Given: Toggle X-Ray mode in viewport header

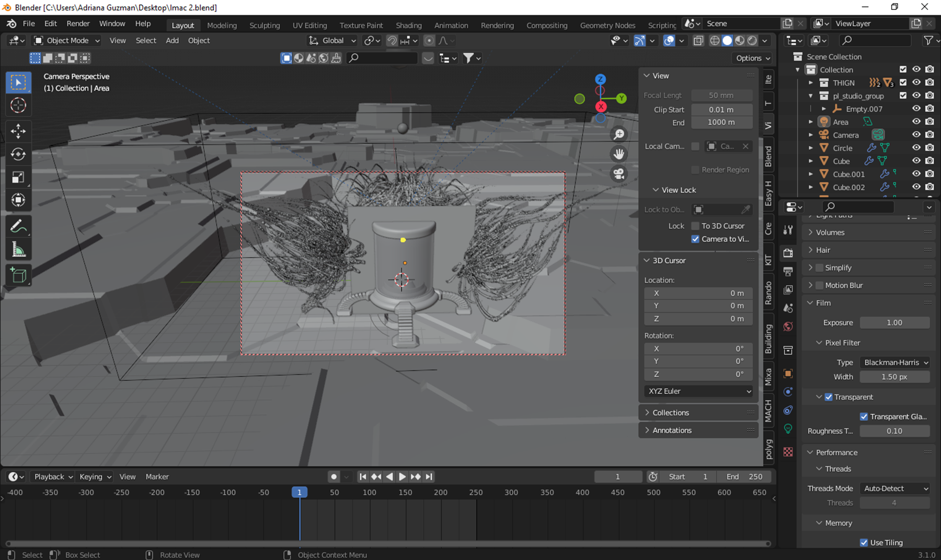Looking at the screenshot, I should coord(698,41).
